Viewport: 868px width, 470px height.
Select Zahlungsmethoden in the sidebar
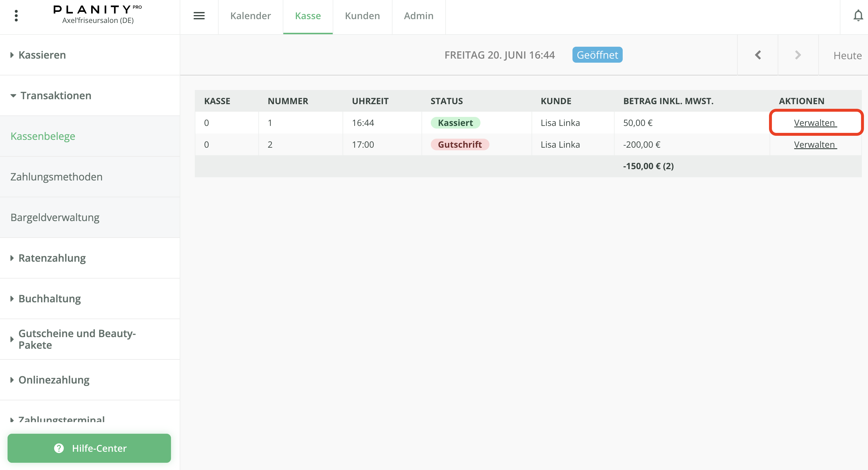click(x=56, y=177)
